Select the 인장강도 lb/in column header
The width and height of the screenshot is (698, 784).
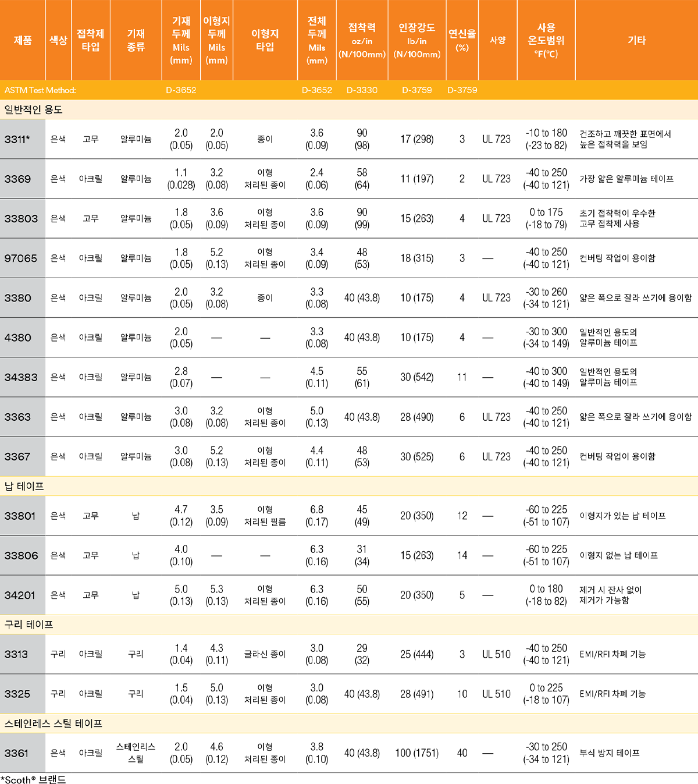tap(416, 40)
